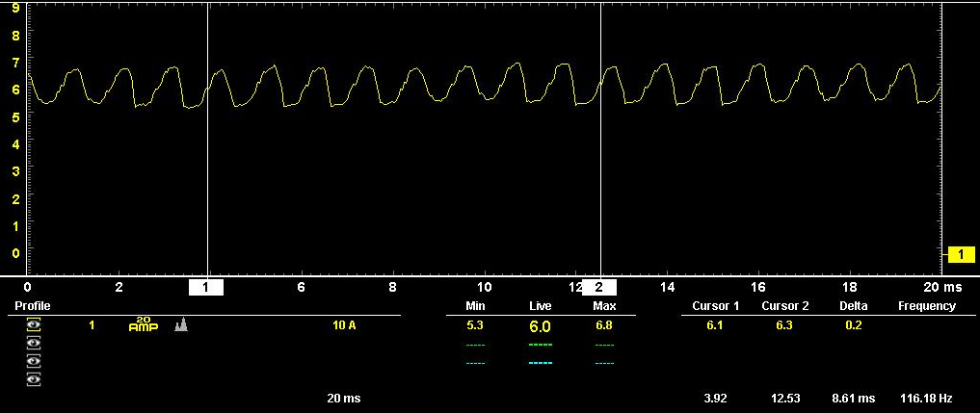Click the channel 1 number label
The height and width of the screenshot is (413, 980).
pos(92,325)
